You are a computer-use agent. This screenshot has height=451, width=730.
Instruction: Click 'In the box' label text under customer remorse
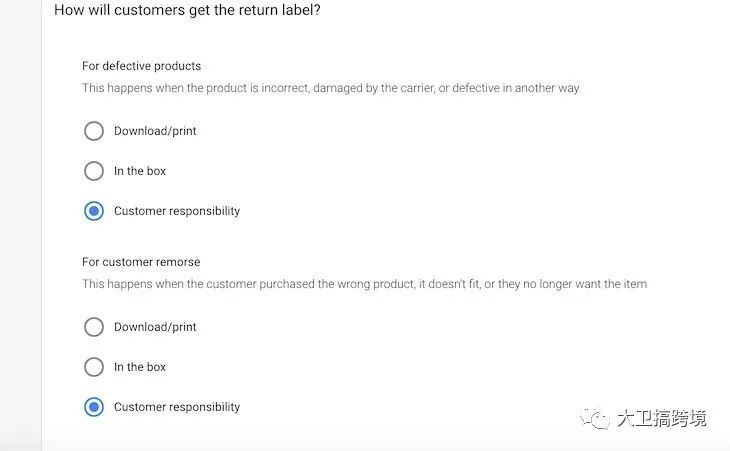pyautogui.click(x=140, y=367)
